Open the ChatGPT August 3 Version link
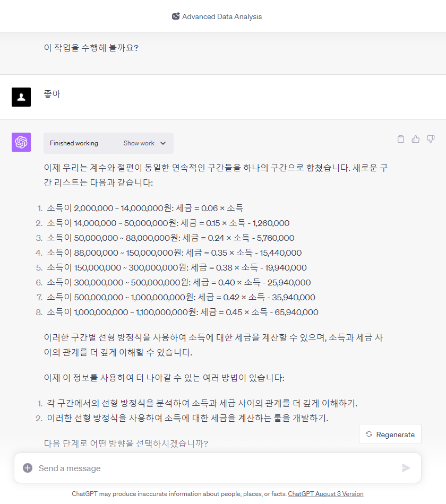 [325, 494]
